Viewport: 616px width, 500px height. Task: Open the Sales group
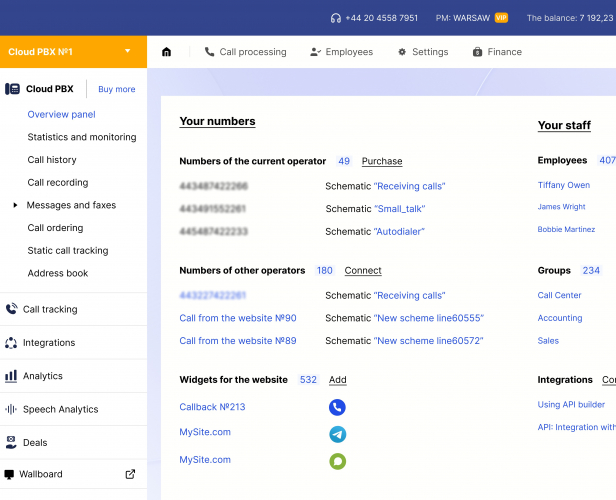[x=548, y=341]
